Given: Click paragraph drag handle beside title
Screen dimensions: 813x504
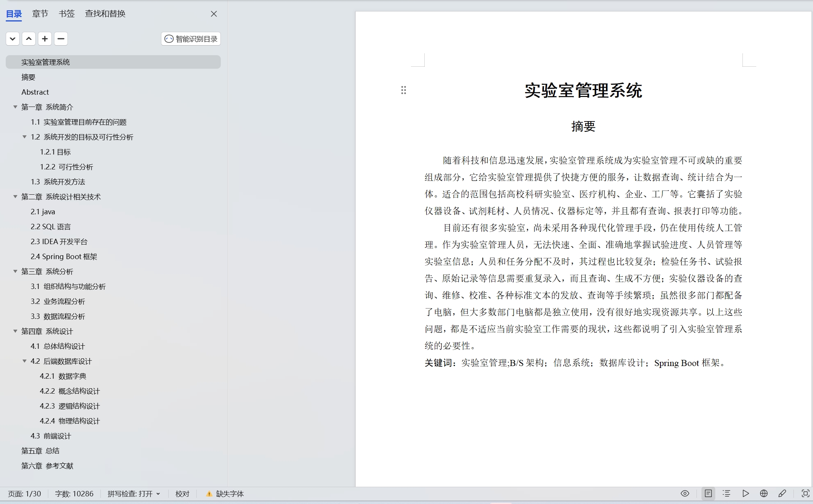Looking at the screenshot, I should tap(403, 90).
